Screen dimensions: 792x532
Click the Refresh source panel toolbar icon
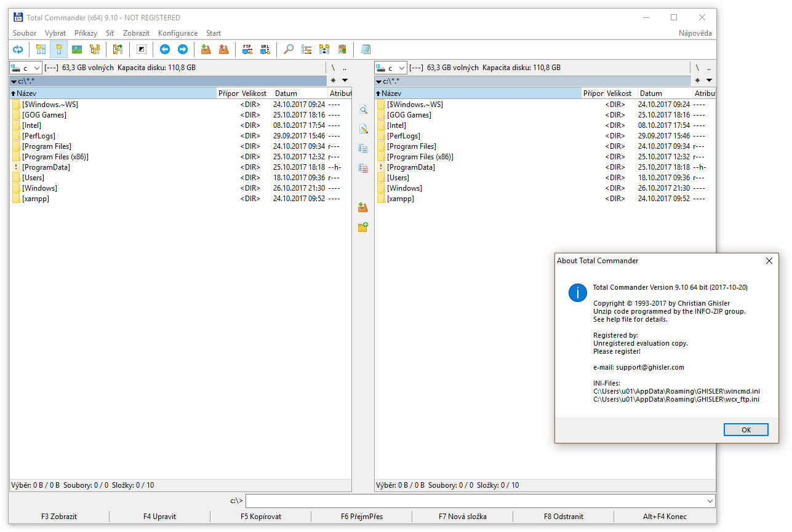pyautogui.click(x=18, y=49)
